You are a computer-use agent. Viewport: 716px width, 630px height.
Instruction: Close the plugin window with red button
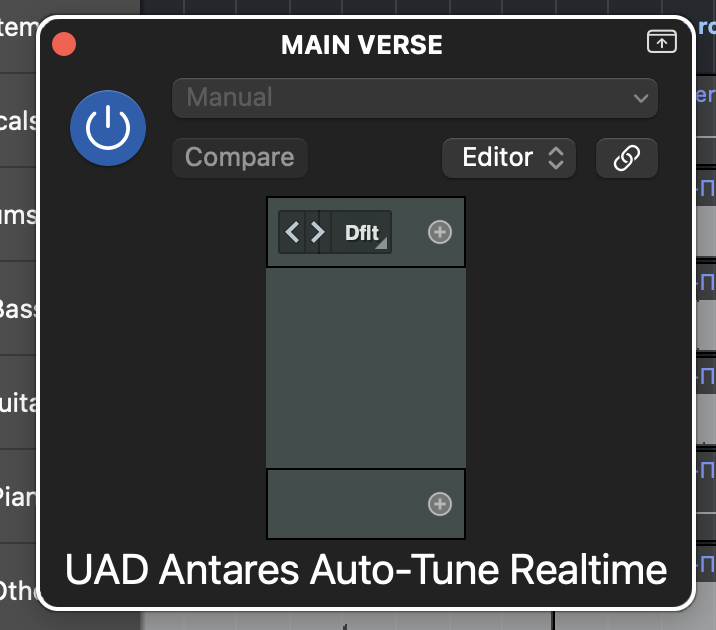click(x=64, y=44)
